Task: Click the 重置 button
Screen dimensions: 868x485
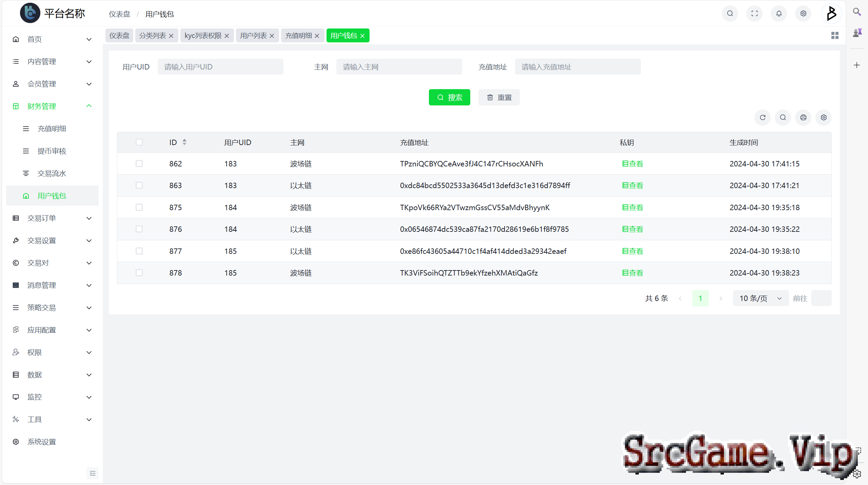Action: 499,98
